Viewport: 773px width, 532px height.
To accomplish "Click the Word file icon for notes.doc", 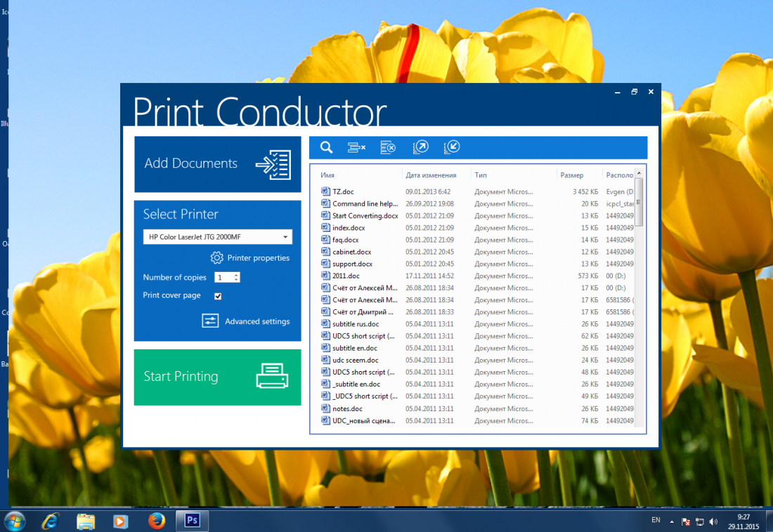I will click(x=325, y=408).
